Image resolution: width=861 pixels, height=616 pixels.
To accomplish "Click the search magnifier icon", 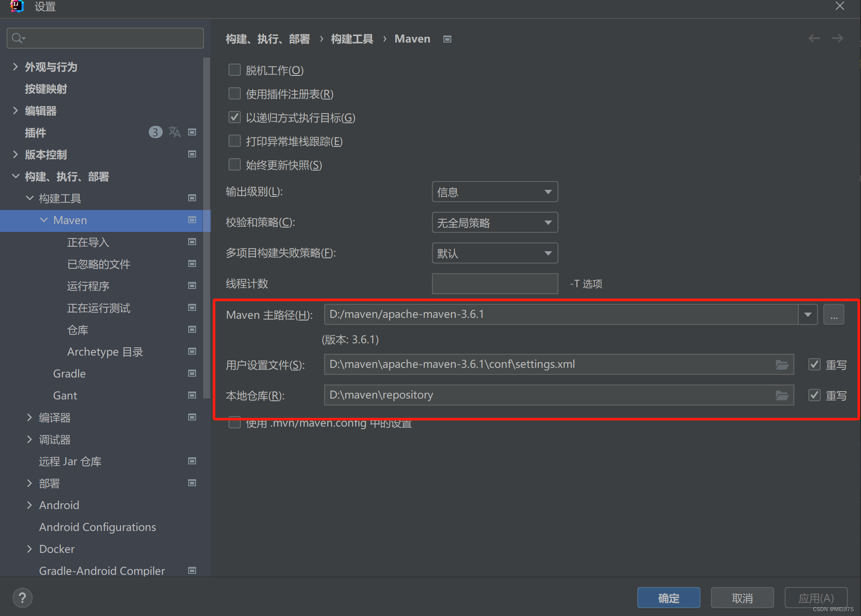I will [18, 39].
